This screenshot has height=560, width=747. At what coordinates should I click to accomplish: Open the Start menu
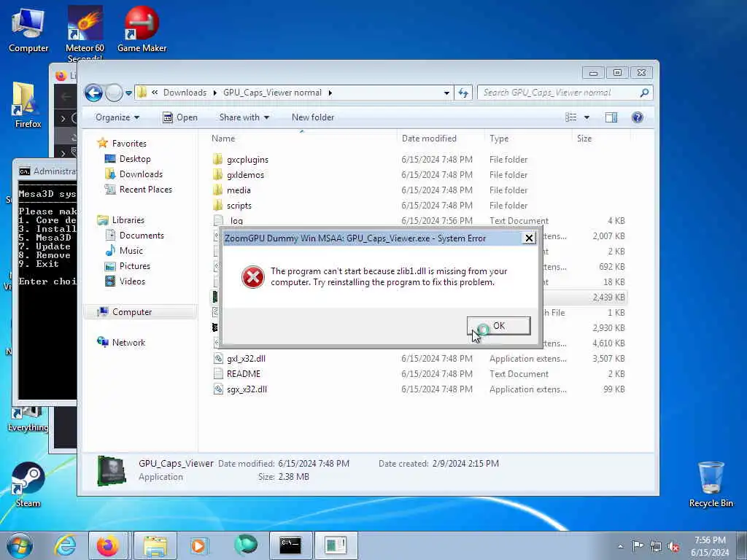pyautogui.click(x=20, y=545)
